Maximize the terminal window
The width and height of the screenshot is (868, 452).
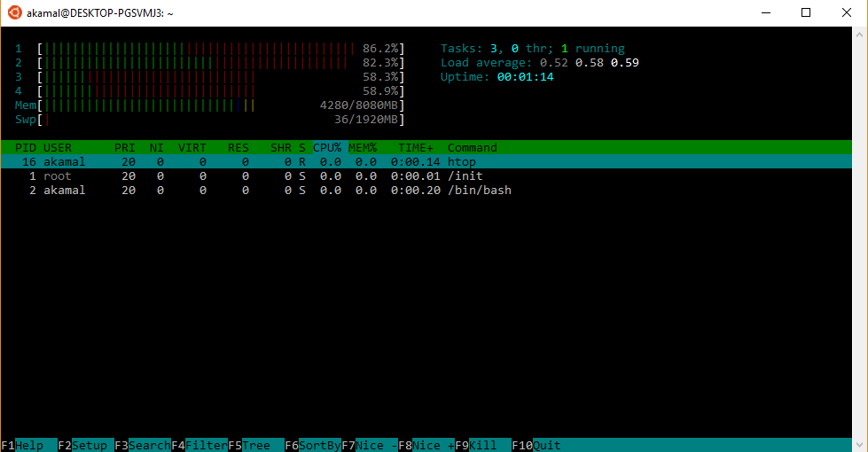[x=806, y=12]
